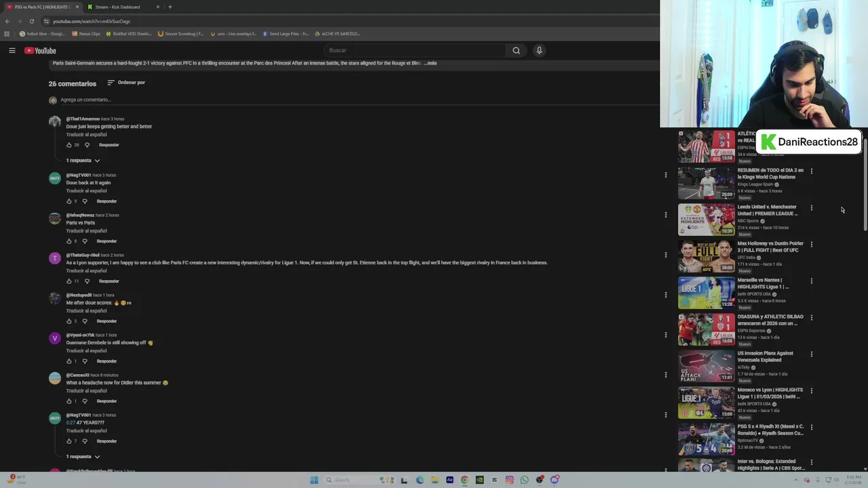Switch to the Stream - Kick Dashboard tab

point(123,7)
